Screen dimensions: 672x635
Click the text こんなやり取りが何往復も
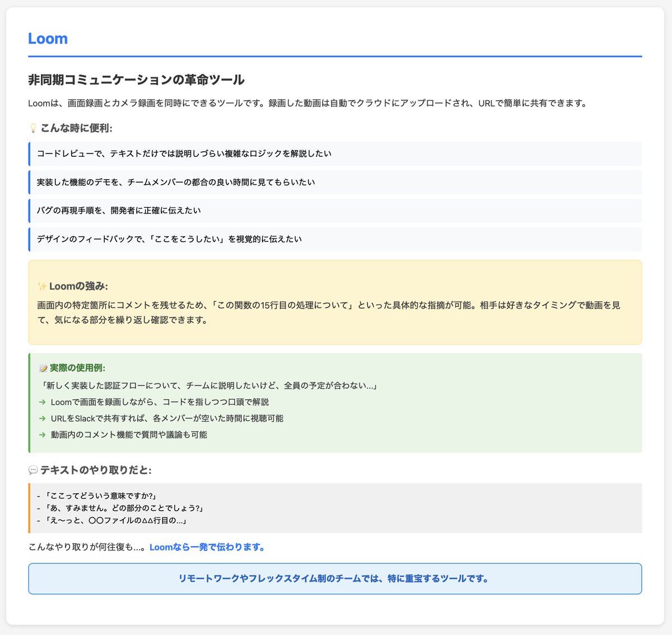87,547
